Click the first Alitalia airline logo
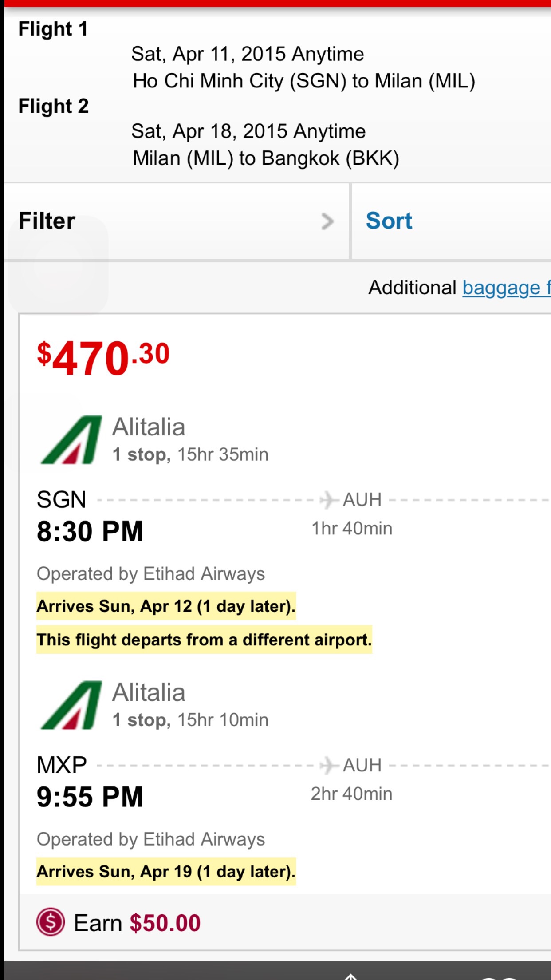 [71, 440]
